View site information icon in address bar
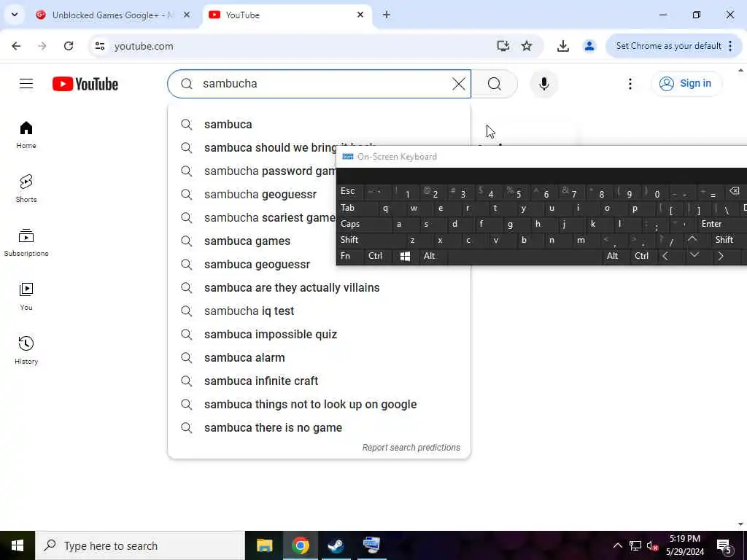747x560 pixels. tap(100, 46)
